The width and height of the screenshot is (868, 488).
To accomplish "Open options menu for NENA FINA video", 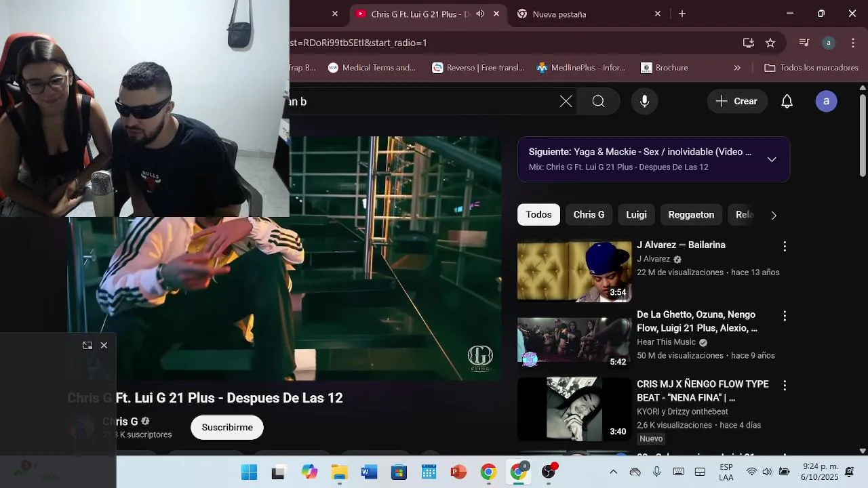I will (785, 385).
